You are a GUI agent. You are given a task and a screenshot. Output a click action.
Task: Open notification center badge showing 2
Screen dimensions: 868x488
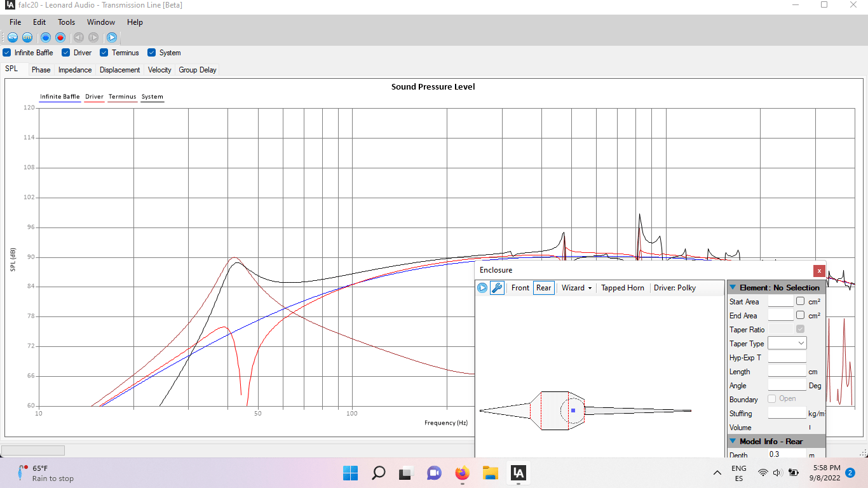(x=850, y=473)
